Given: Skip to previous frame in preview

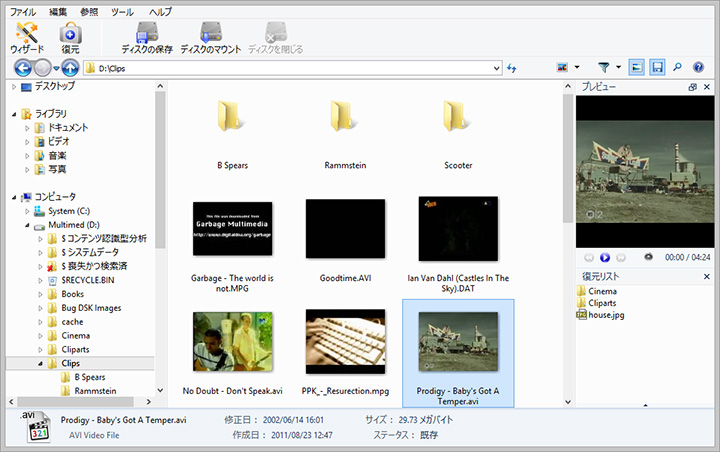Looking at the screenshot, I should point(589,258).
